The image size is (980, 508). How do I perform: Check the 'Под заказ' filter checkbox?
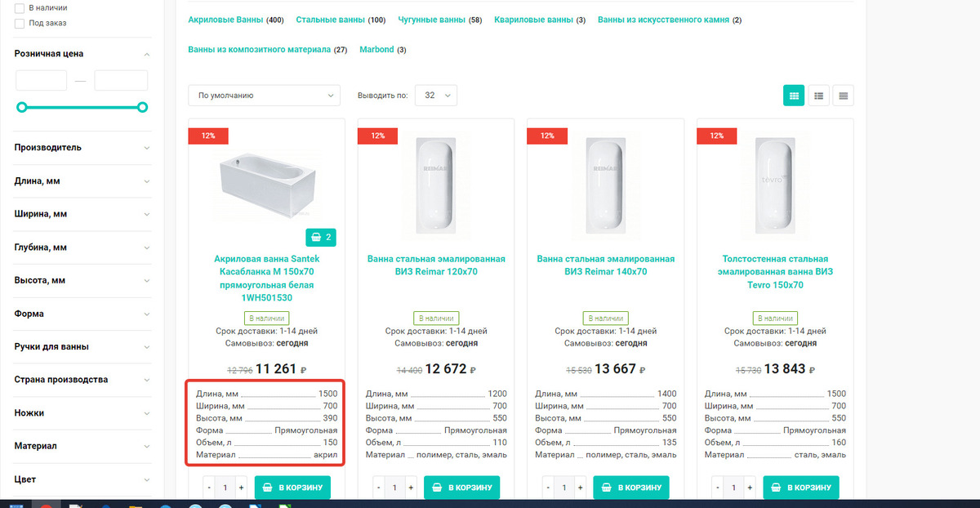(x=20, y=24)
